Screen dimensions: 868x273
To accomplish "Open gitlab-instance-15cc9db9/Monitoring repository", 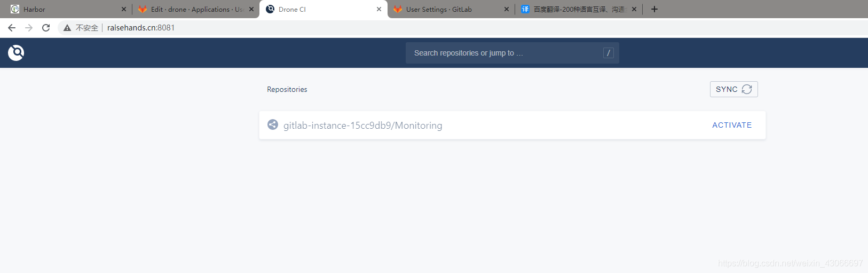I will pos(362,126).
